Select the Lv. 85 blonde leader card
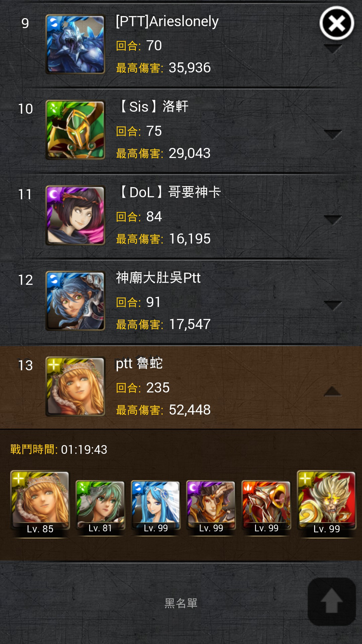The width and height of the screenshot is (362, 644). 40,503
